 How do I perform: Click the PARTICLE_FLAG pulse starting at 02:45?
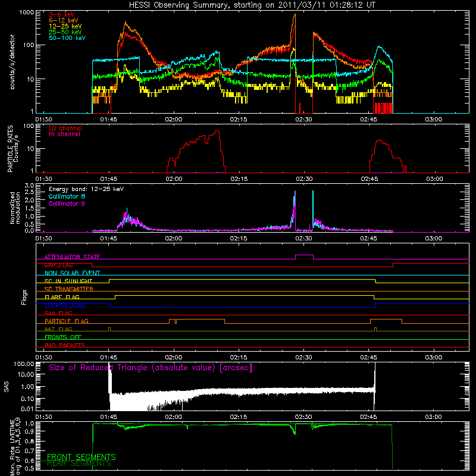tap(386, 320)
